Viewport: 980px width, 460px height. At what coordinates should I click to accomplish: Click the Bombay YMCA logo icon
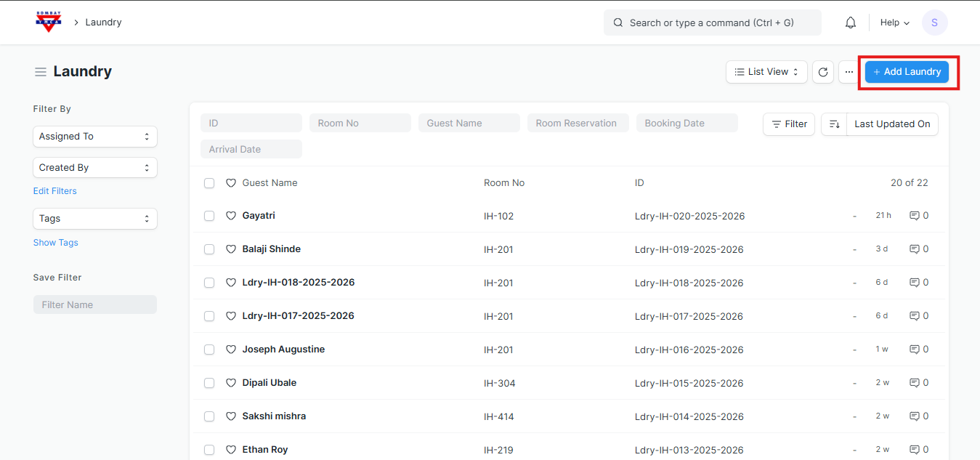tap(49, 22)
